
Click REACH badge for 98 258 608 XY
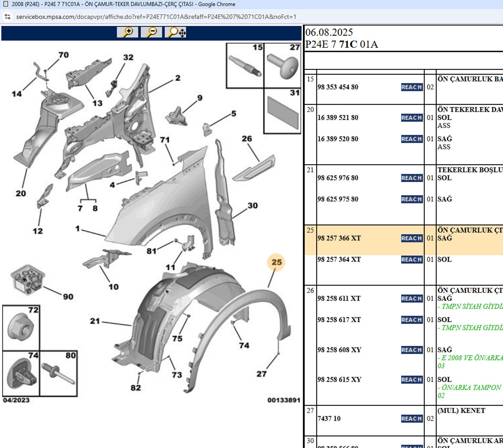click(411, 350)
